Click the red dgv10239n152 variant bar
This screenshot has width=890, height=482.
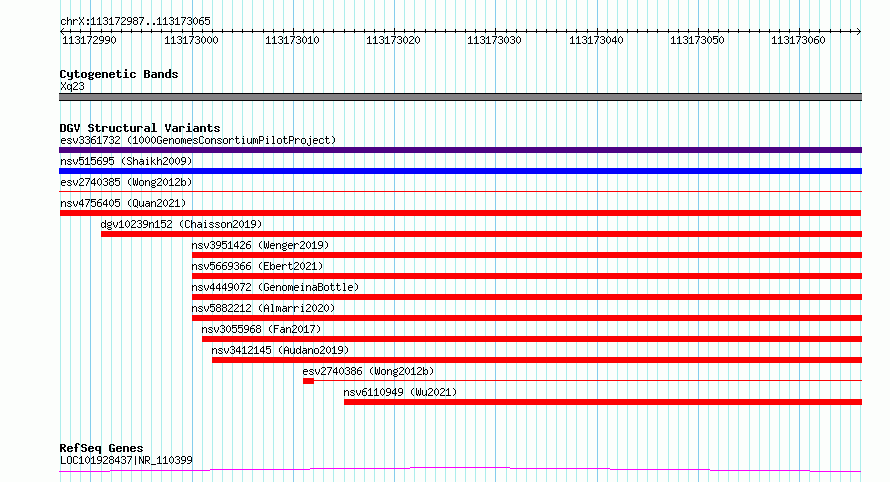coord(481,234)
